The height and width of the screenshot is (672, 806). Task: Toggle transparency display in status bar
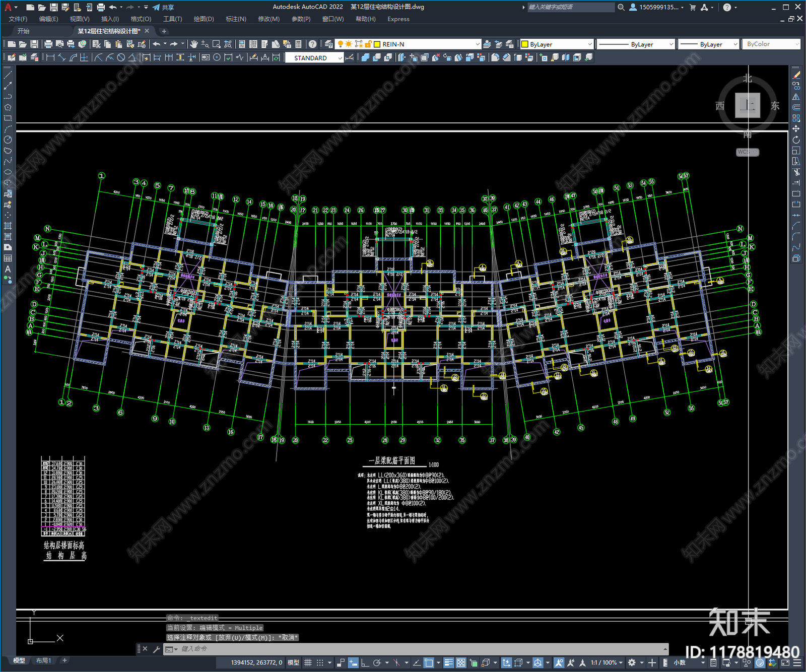pyautogui.click(x=461, y=662)
